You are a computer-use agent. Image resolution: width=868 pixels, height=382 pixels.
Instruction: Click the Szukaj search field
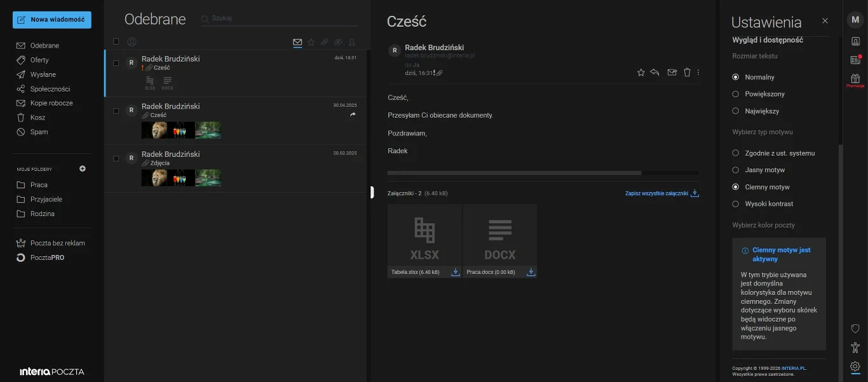point(280,18)
